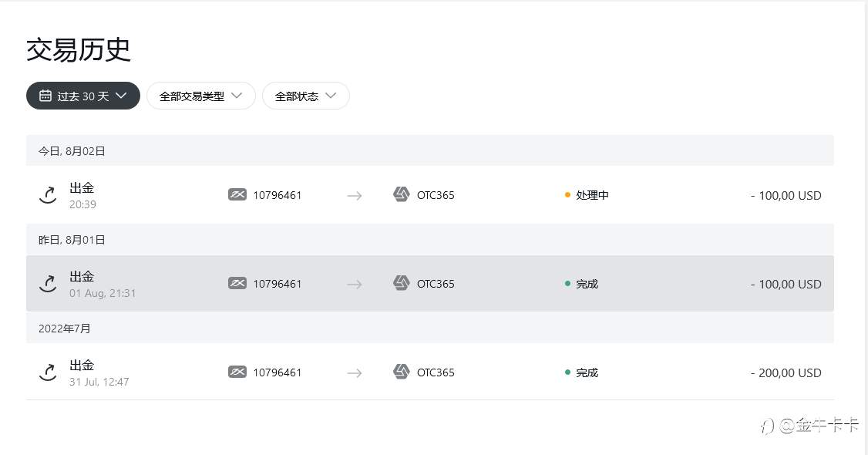Click withdrawal icon in 31 Jul, 12:47 row
The width and height of the screenshot is (868, 455).
pos(48,372)
